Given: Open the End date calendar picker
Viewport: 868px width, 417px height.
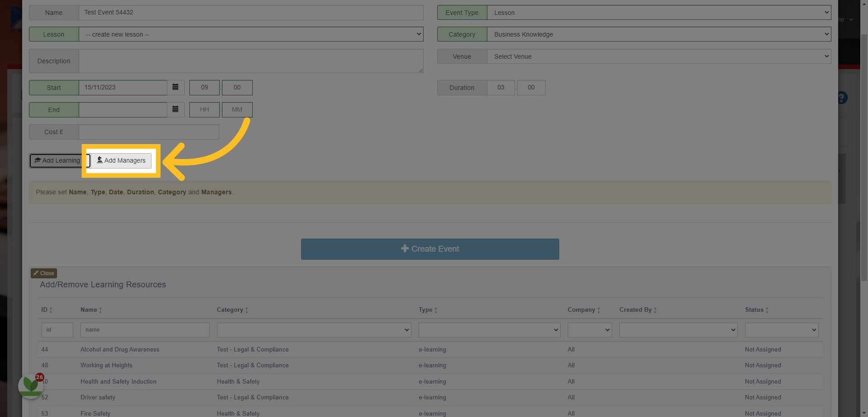Looking at the screenshot, I should (x=175, y=109).
